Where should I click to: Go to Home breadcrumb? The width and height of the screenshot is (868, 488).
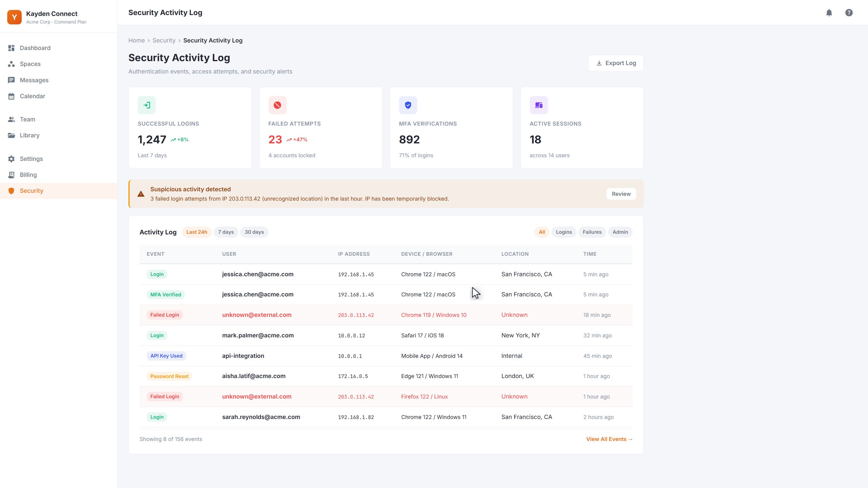click(137, 40)
